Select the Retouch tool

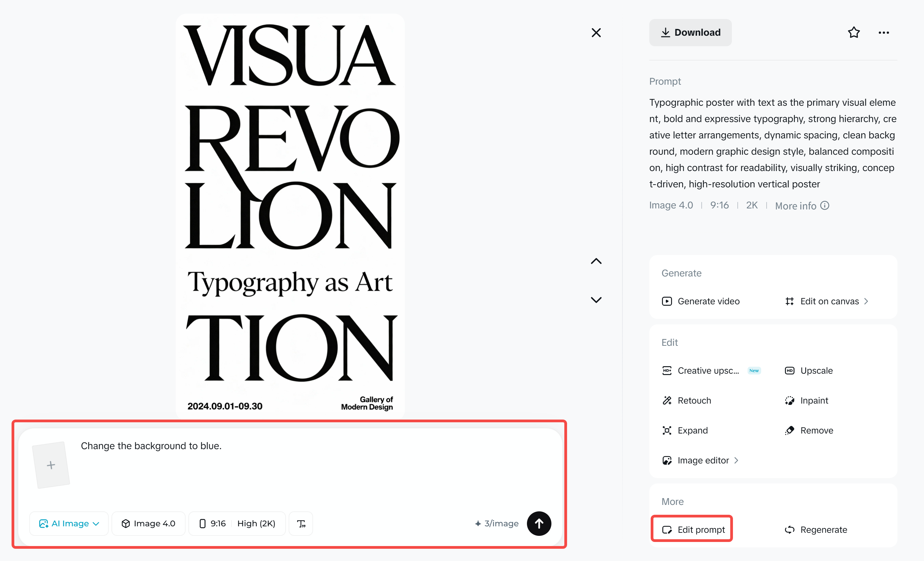tap(694, 400)
